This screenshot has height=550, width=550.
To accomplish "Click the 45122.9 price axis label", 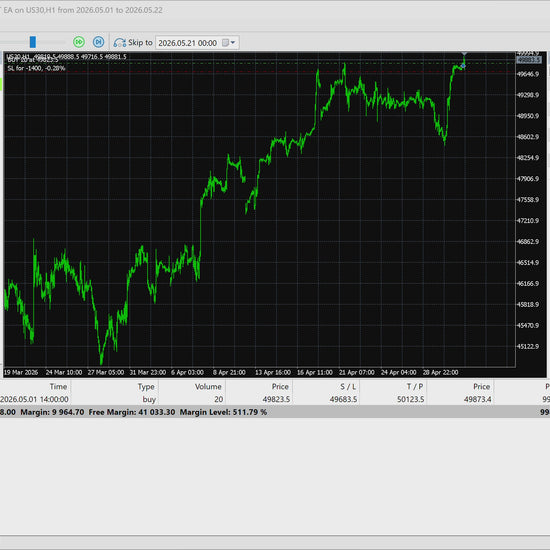I will 528,346.
